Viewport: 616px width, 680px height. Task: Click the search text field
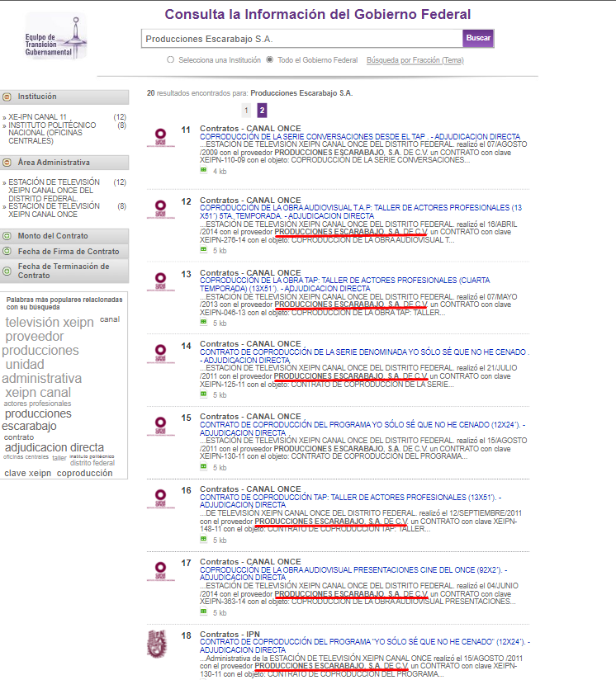click(302, 39)
